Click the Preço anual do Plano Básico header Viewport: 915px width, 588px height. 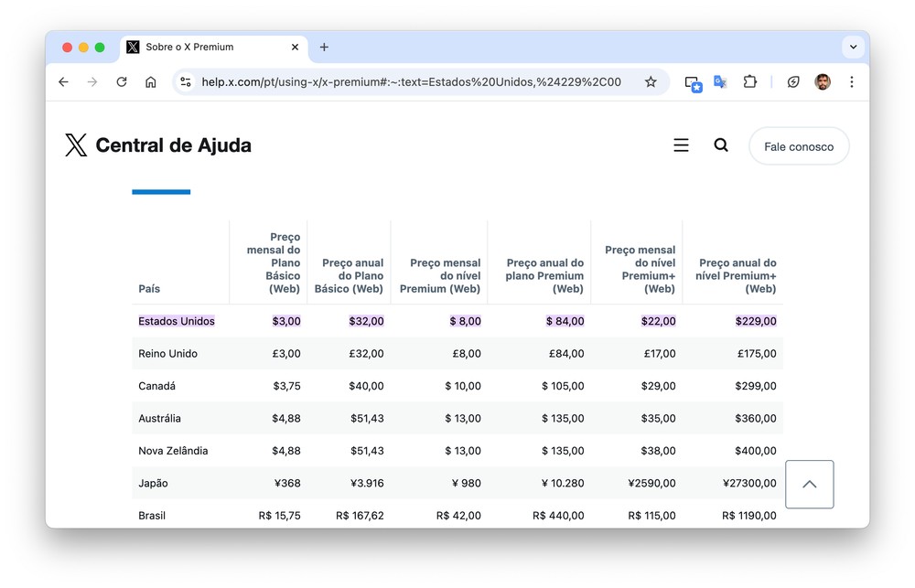tap(349, 276)
